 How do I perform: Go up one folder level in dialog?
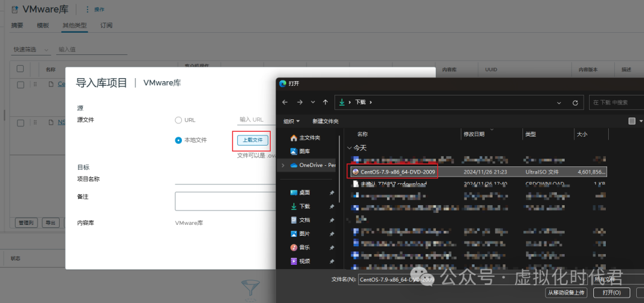point(326,102)
